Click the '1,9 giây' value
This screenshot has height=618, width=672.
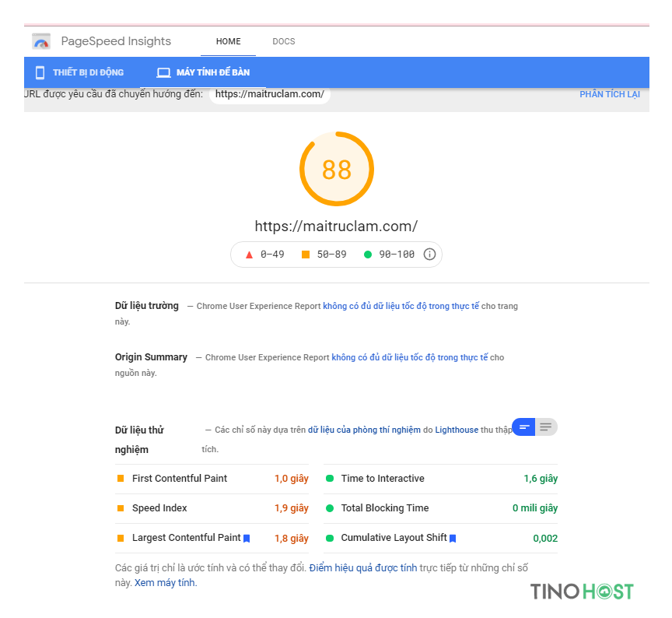point(292,508)
